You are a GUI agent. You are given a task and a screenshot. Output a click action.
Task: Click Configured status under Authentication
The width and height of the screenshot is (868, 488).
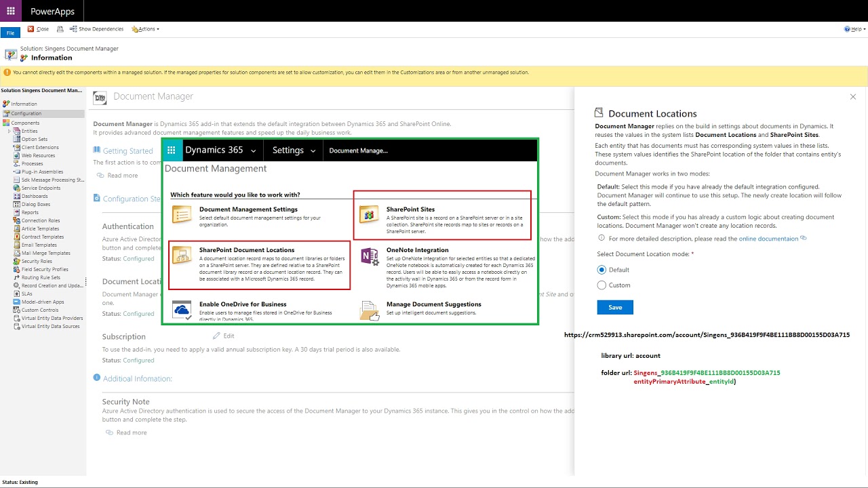point(138,258)
